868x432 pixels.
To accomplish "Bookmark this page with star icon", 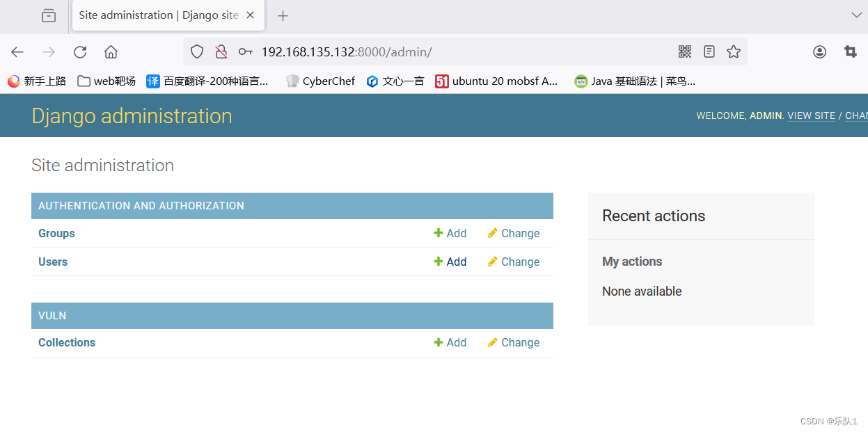I will pos(734,51).
